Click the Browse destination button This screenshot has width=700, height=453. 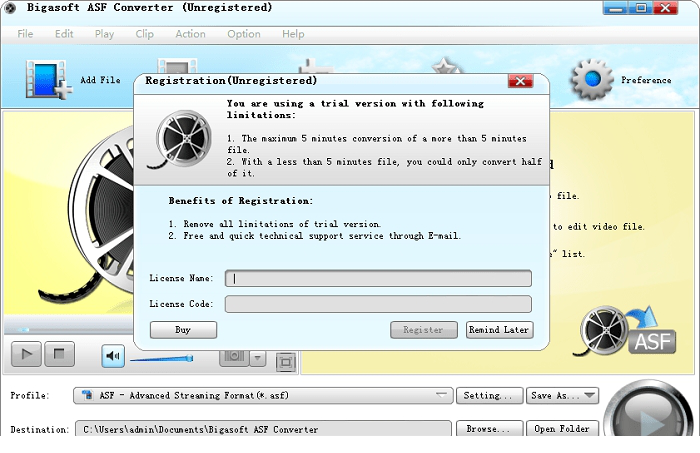pyautogui.click(x=489, y=429)
